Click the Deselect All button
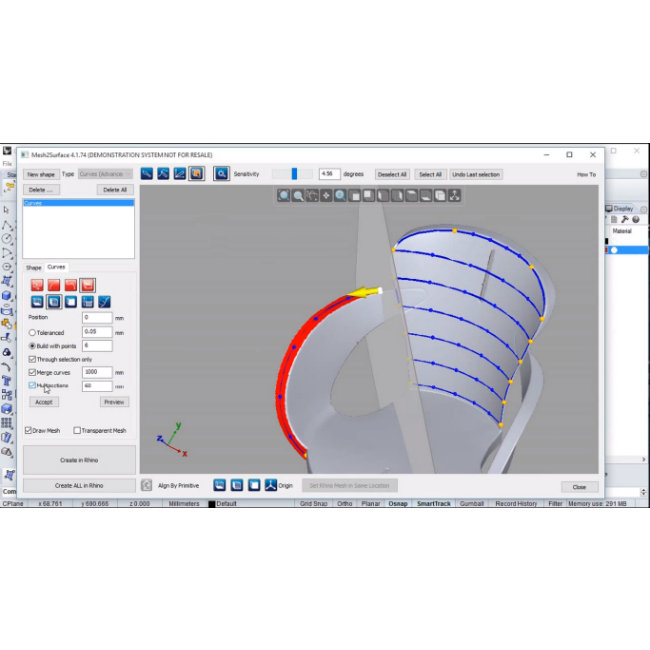 coord(392,174)
